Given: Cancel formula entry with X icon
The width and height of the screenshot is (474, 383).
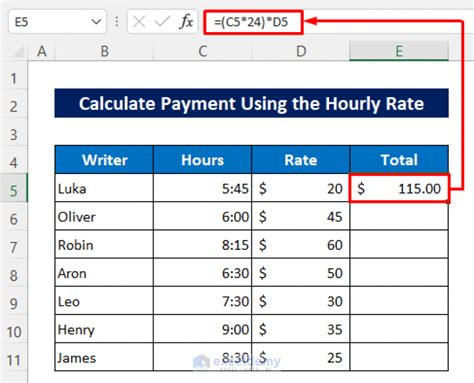Looking at the screenshot, I should [x=139, y=22].
